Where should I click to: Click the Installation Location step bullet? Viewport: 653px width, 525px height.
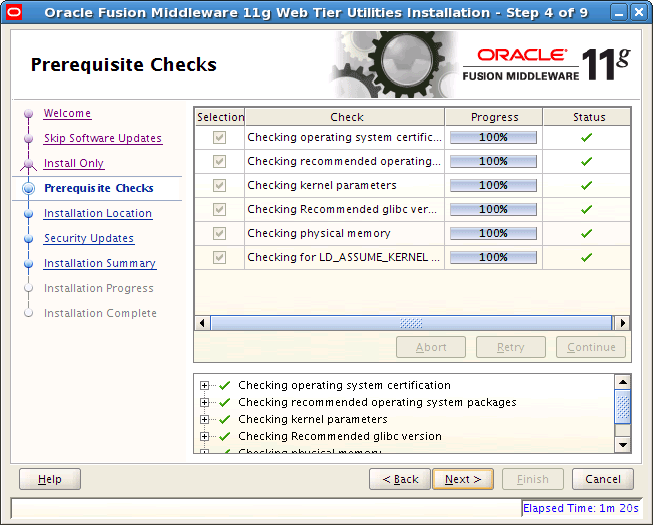[28, 214]
